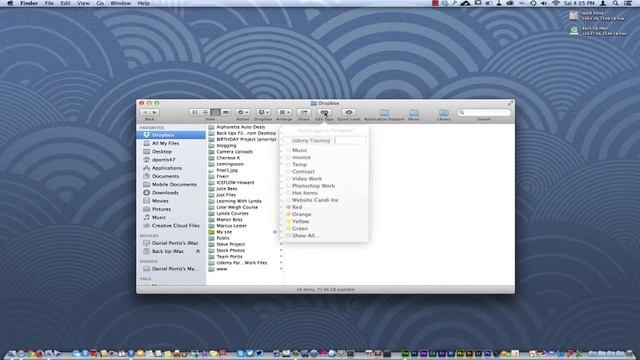
Task: Open the Library folder shortcut in toolbar
Action: point(444,113)
